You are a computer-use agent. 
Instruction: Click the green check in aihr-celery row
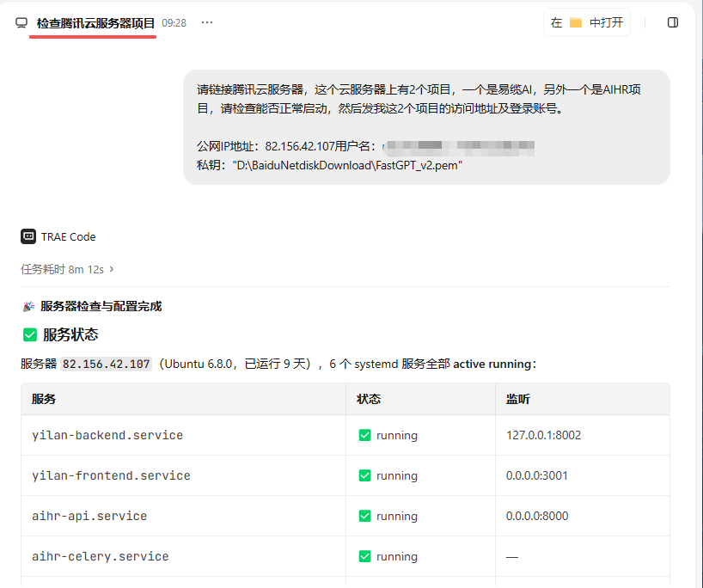[365, 556]
